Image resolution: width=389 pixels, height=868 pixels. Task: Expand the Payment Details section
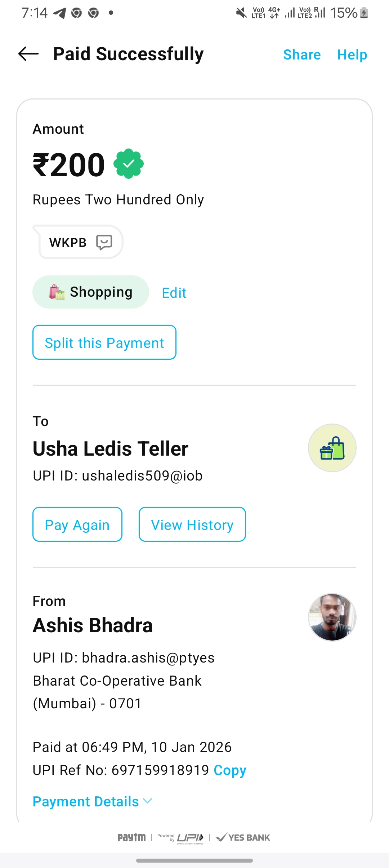86,801
